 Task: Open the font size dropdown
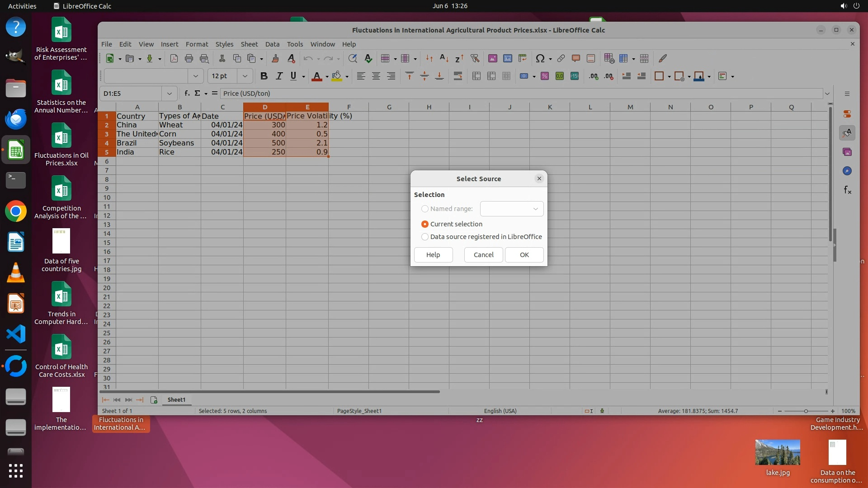click(245, 76)
